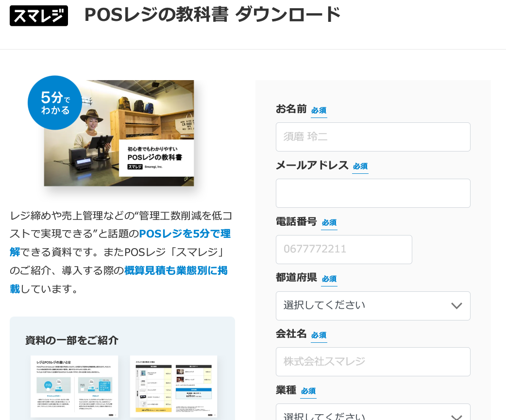
Task: Click the 概算見積も業態別に掲載 highlighted text
Action: (x=176, y=270)
